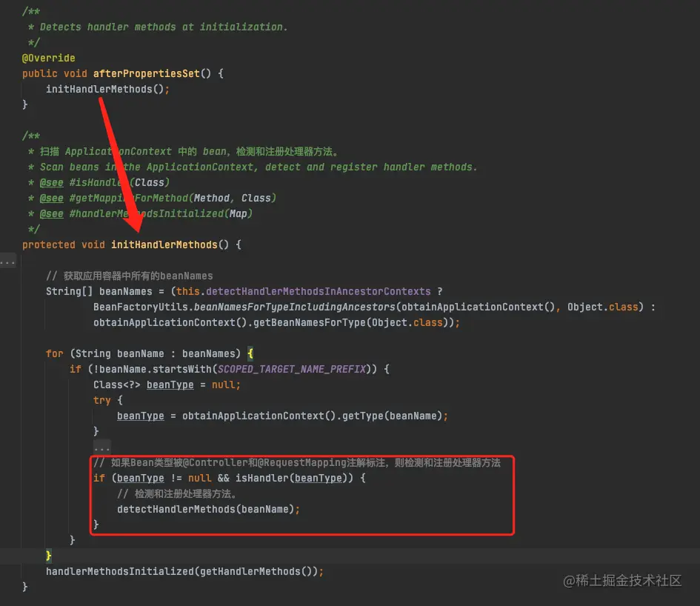The height and width of the screenshot is (606, 700).
Task: Click the getType(beanName) method call
Action: (393, 416)
